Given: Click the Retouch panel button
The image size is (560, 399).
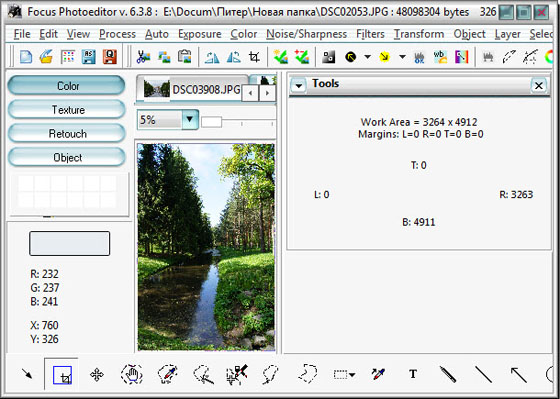Looking at the screenshot, I should (x=67, y=134).
